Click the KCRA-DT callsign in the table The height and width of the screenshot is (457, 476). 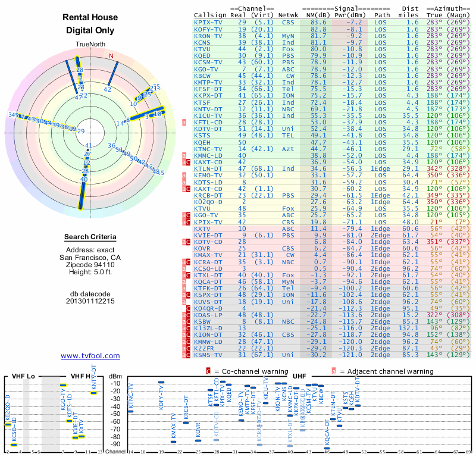(x=208, y=262)
